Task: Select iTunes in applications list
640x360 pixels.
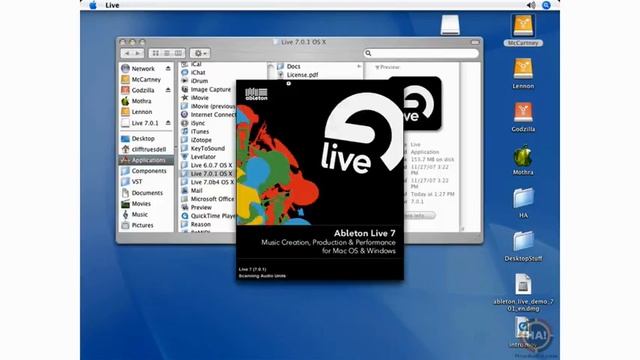Action: coord(195,131)
